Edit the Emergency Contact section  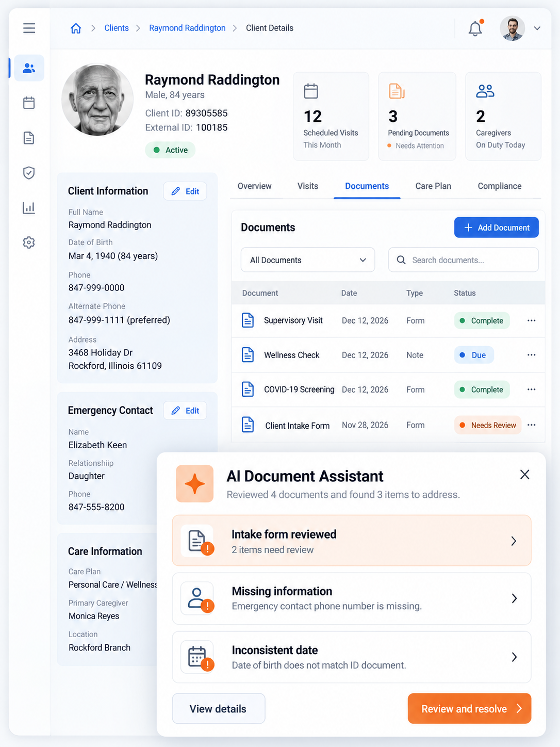pos(185,411)
